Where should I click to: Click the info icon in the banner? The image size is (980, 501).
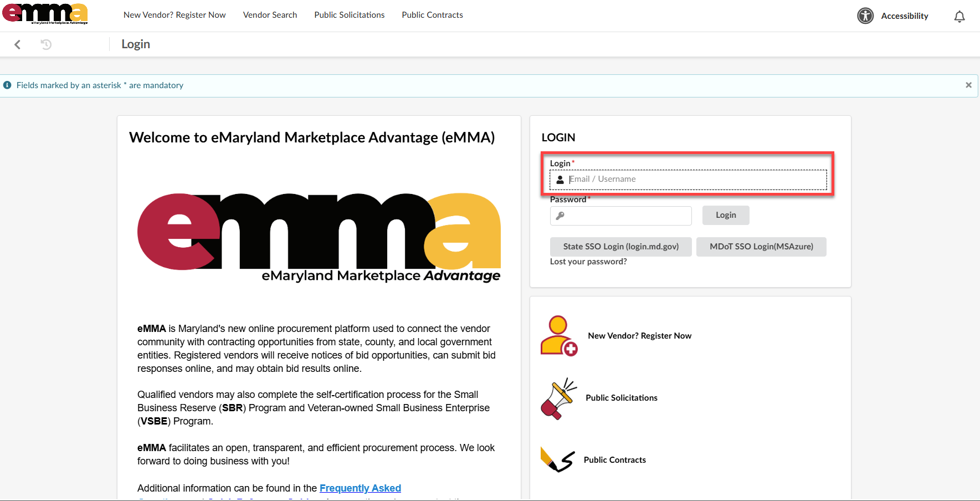(7, 85)
